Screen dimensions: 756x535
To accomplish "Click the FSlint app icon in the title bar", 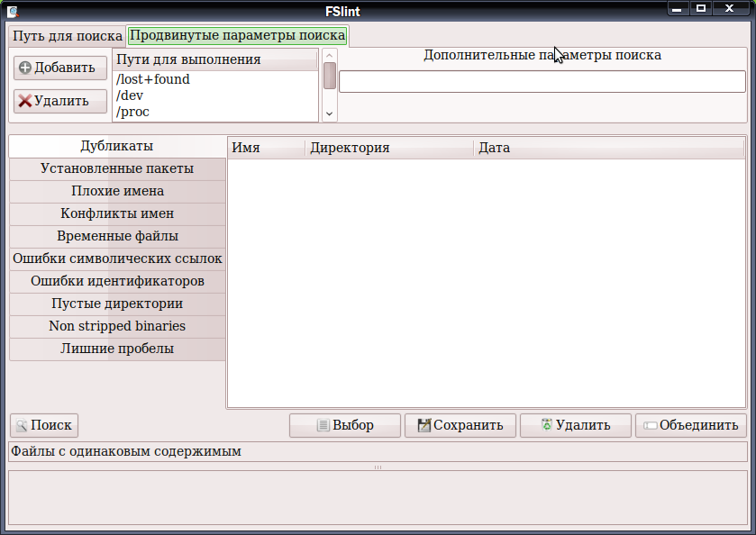I will tap(13, 11).
